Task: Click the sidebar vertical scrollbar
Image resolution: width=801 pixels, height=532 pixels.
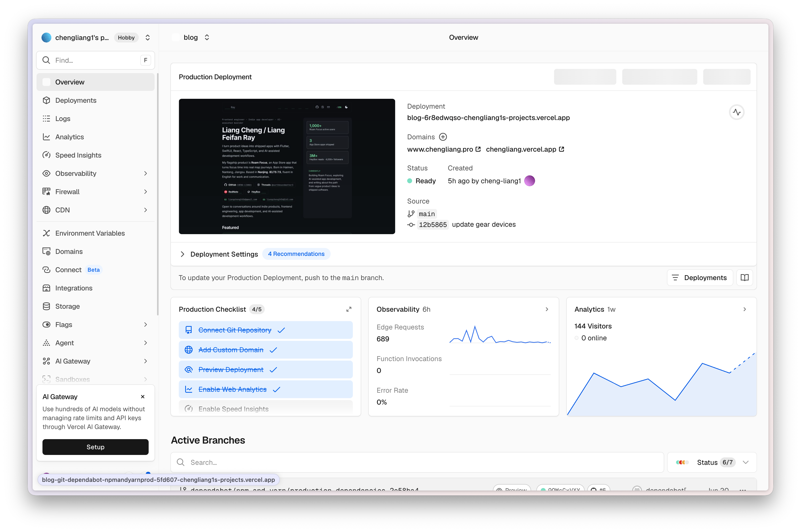Action: click(157, 194)
